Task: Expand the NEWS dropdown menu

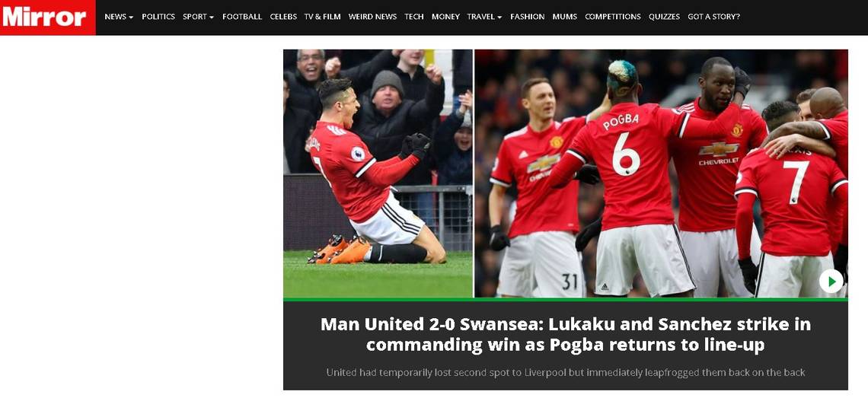Action: point(119,17)
